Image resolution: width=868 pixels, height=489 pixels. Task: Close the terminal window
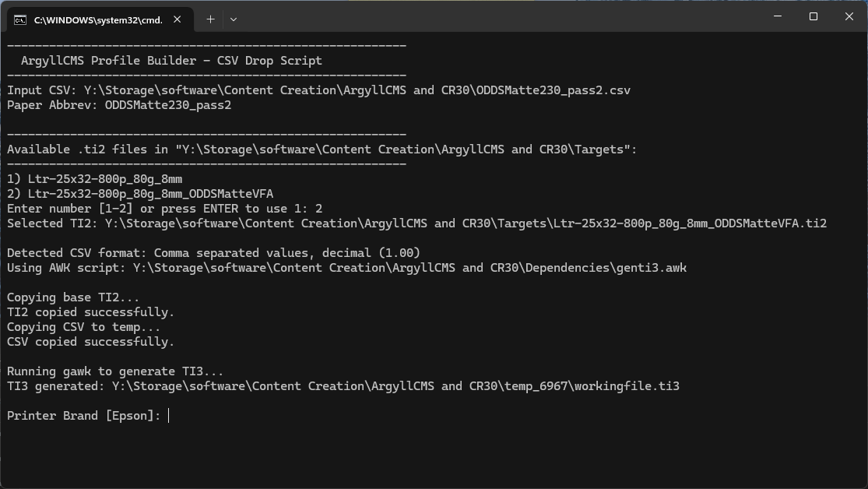pos(849,17)
